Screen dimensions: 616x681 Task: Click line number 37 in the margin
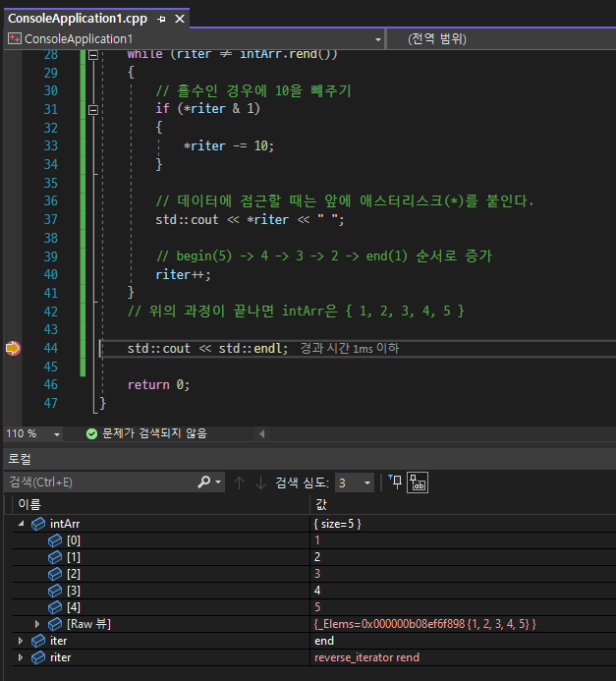[x=51, y=219]
